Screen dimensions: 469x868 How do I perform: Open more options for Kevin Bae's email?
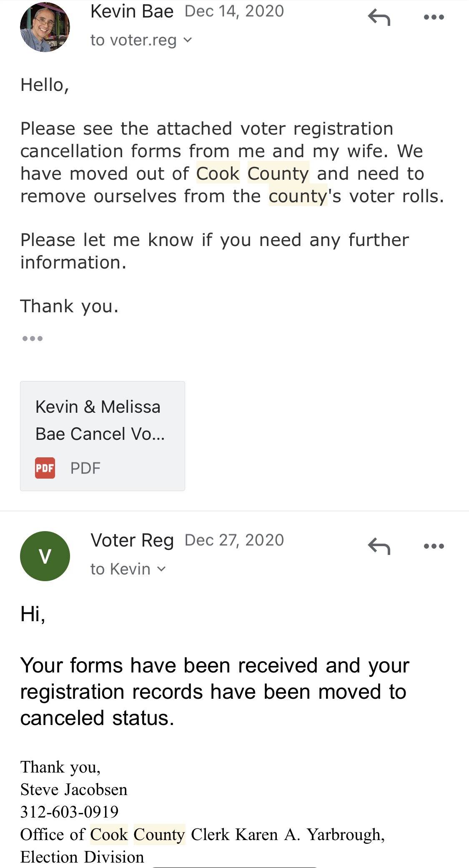[434, 18]
